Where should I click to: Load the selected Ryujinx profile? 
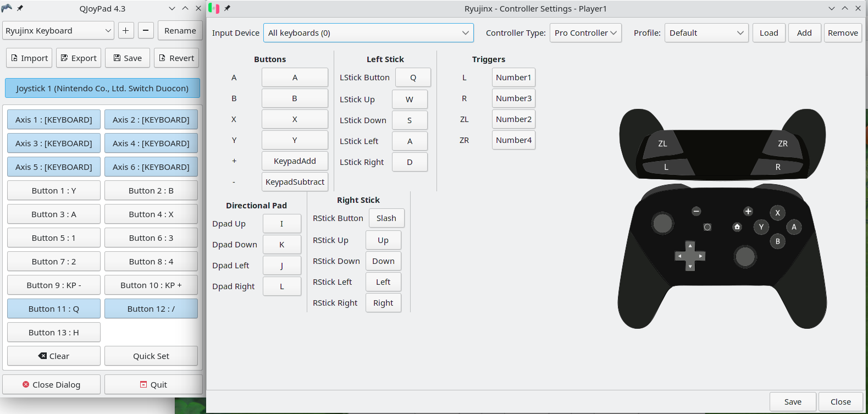tap(769, 33)
